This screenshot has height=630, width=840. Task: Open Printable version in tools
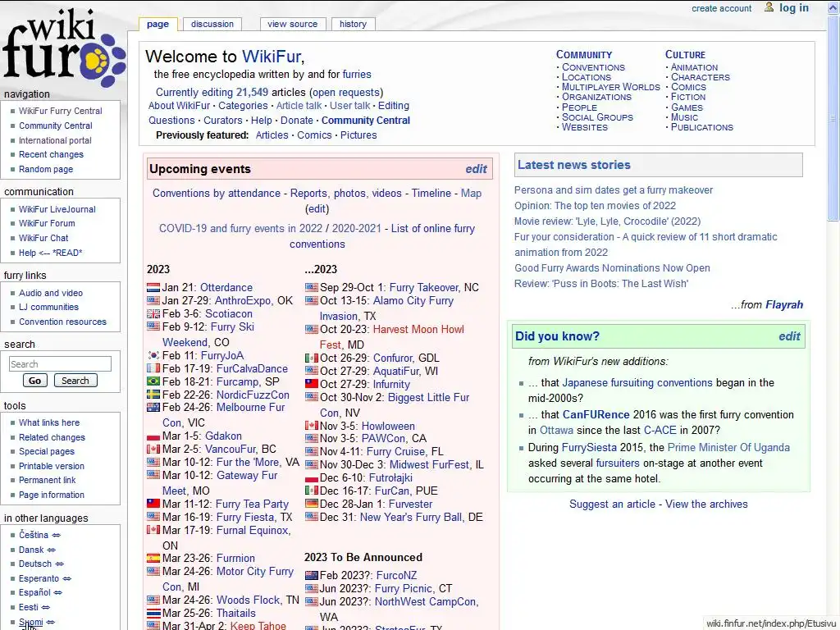[52, 466]
